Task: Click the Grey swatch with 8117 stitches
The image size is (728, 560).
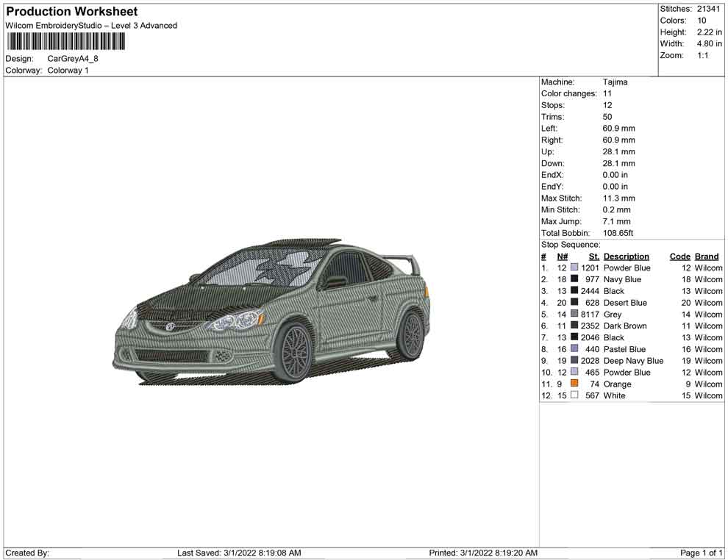Action: point(574,315)
